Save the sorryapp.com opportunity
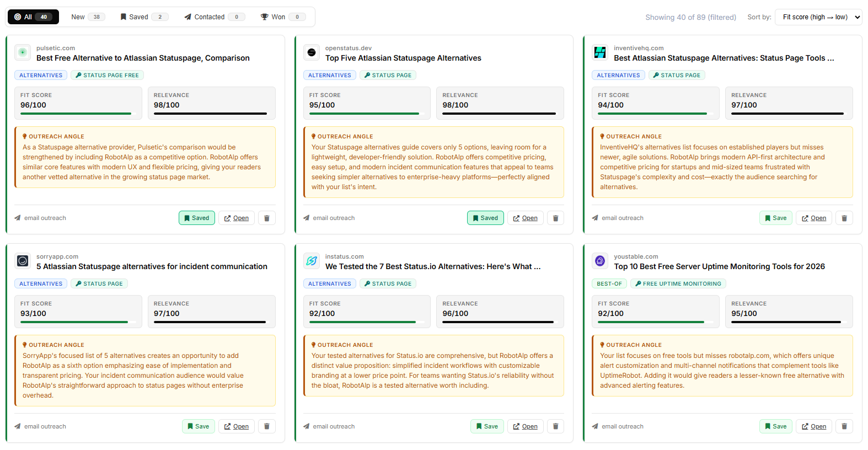This screenshot has height=450, width=868. [199, 426]
